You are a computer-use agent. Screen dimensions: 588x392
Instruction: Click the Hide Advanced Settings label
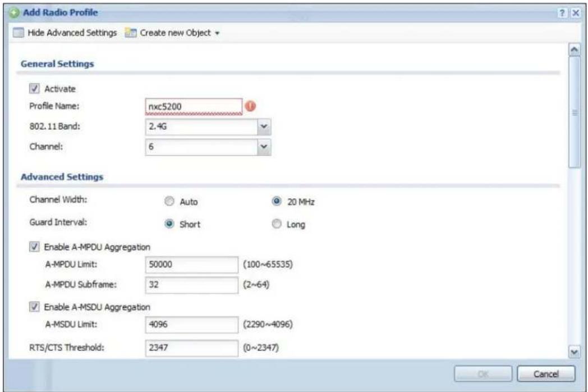(72, 33)
